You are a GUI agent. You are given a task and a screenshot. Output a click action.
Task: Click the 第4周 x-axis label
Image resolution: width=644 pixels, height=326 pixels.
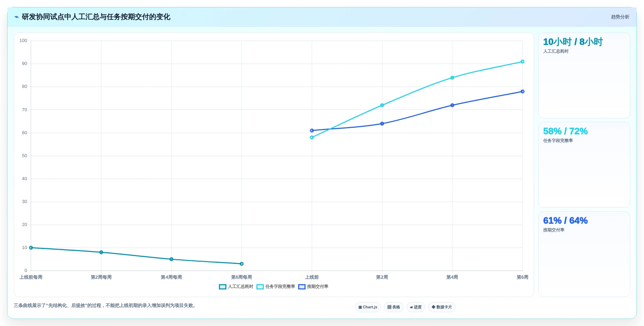coord(452,277)
